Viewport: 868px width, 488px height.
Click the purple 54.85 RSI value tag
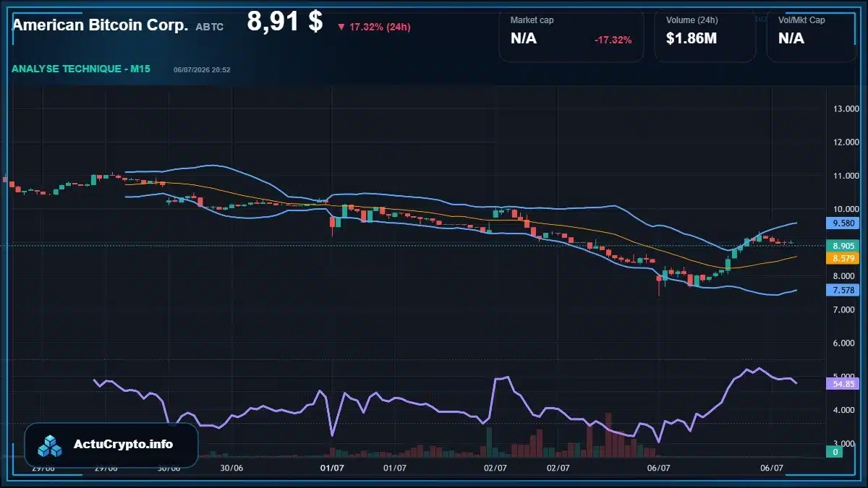pyautogui.click(x=843, y=383)
